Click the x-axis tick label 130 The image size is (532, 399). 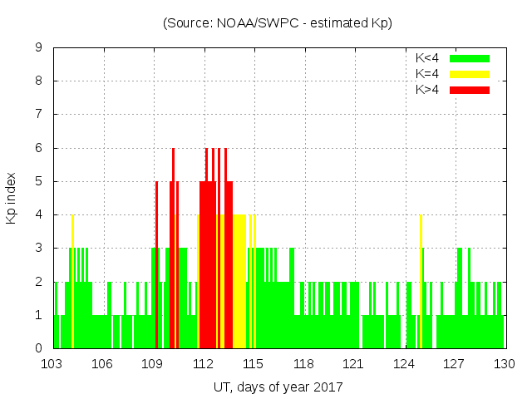(505, 364)
